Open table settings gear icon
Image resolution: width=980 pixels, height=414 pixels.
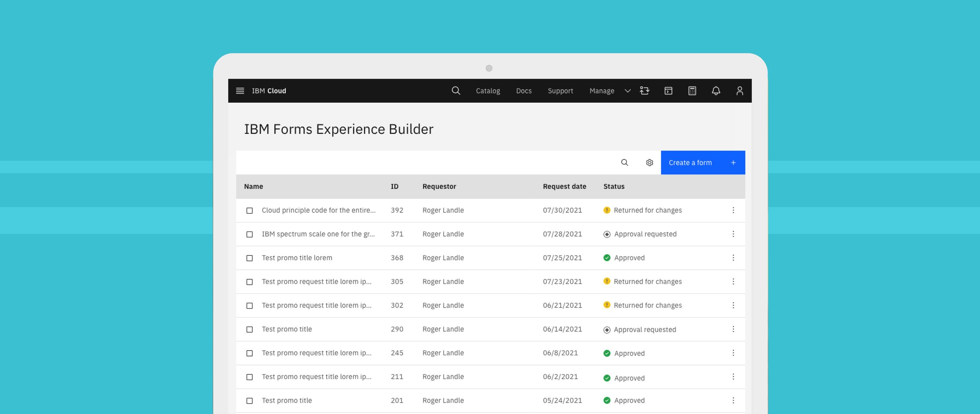click(x=650, y=163)
